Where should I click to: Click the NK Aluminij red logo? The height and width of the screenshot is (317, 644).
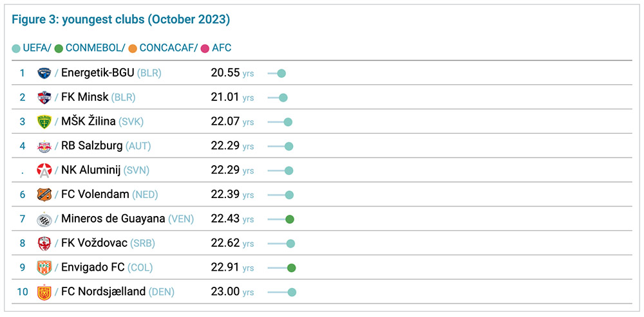click(44, 170)
